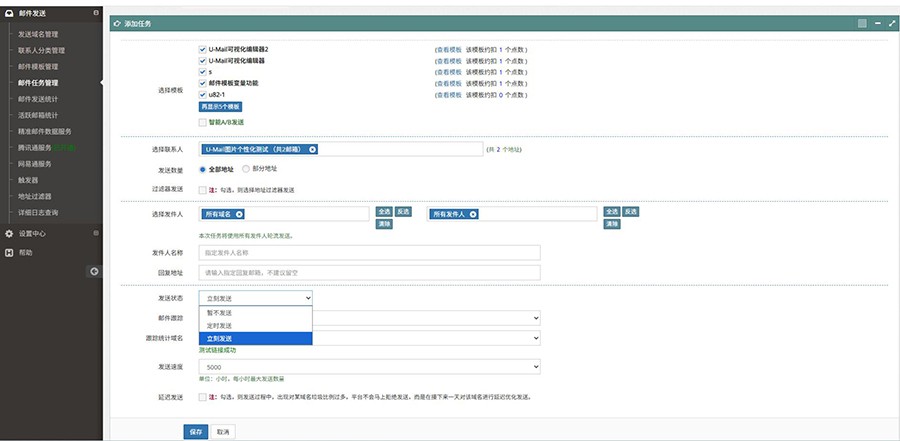Choose highlighted 立刻发送 option in list
Image resolution: width=900 pixels, height=441 pixels.
click(x=255, y=339)
